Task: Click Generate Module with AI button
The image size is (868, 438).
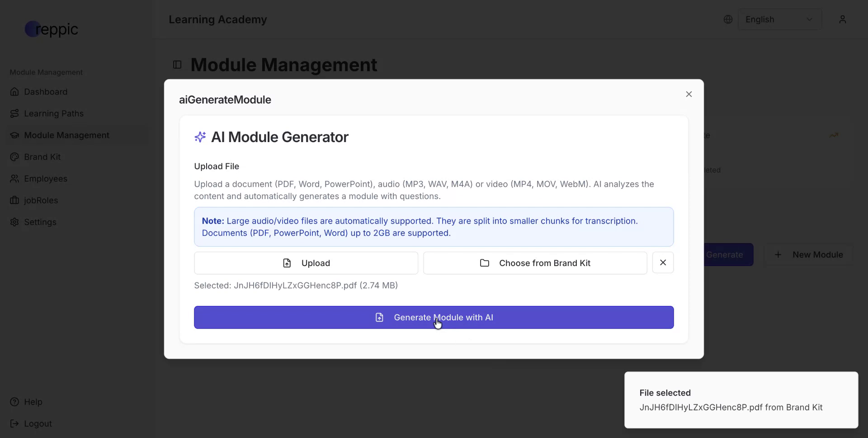Action: 434,318
